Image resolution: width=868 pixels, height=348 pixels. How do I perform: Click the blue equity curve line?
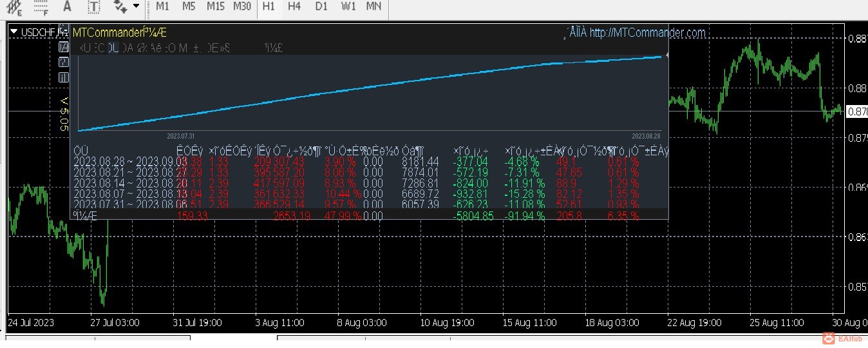370,94
